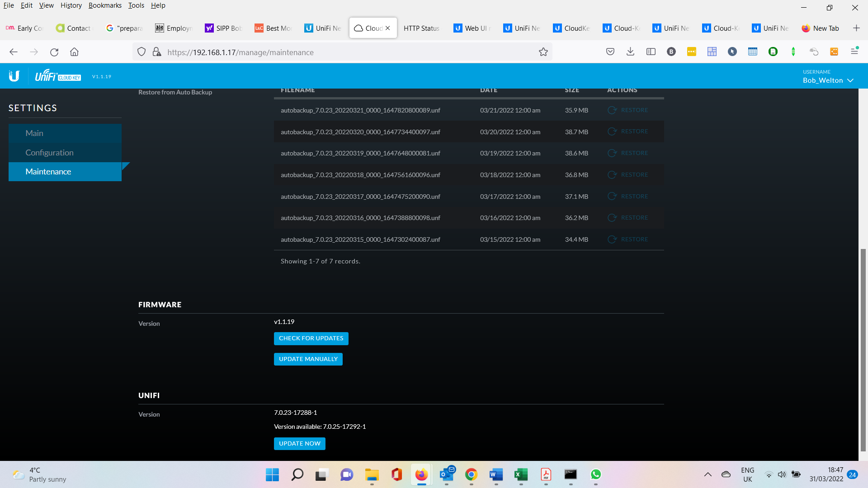Open Windows Start menu

(272, 474)
